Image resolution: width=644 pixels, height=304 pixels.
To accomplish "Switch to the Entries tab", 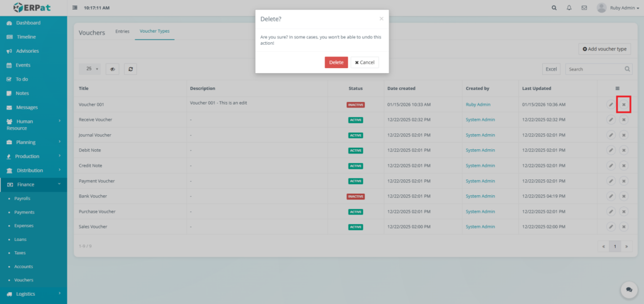I will coord(122,31).
